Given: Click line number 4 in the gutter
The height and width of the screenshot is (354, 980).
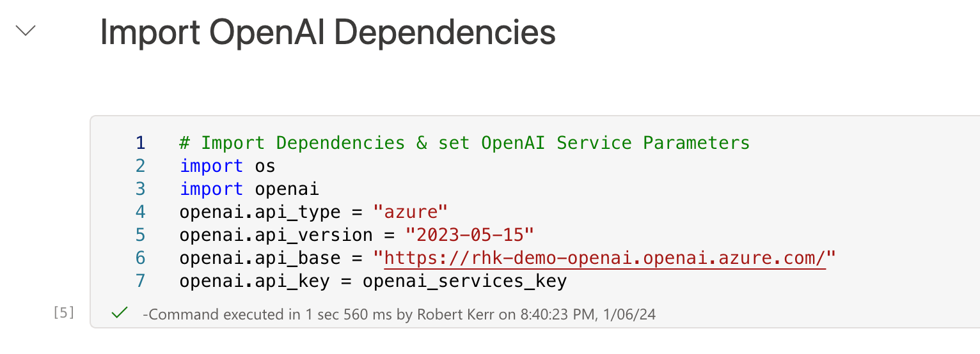Looking at the screenshot, I should (140, 212).
